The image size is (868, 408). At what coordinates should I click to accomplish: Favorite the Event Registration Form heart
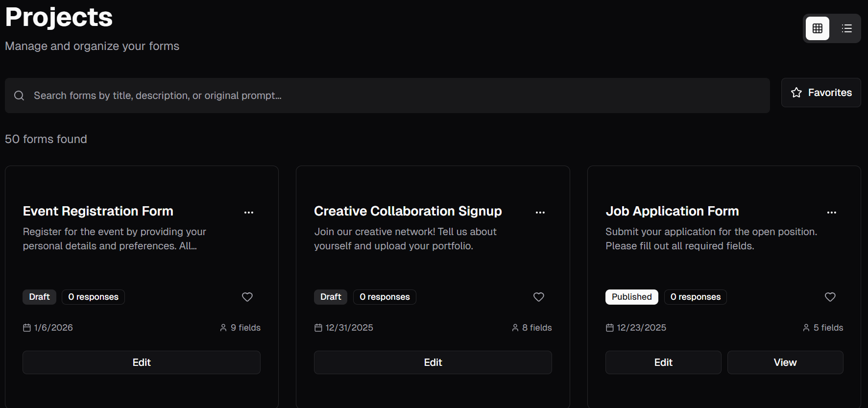247,297
